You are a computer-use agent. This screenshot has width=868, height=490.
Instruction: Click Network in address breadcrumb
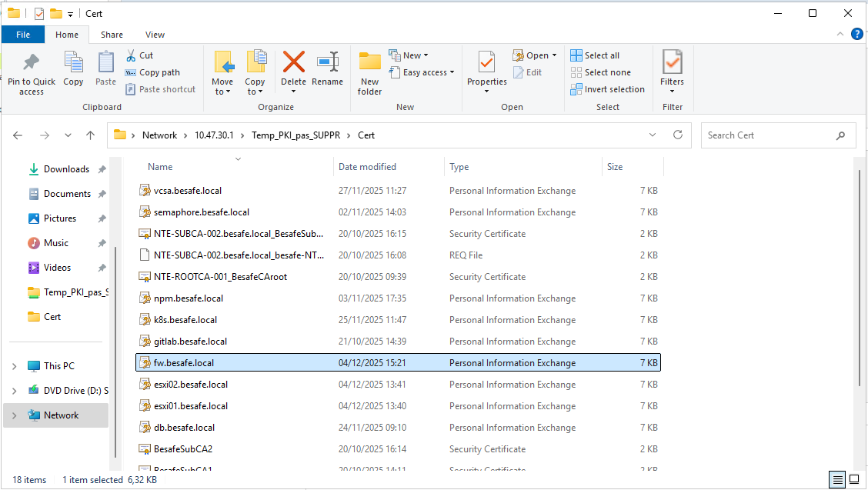click(159, 135)
